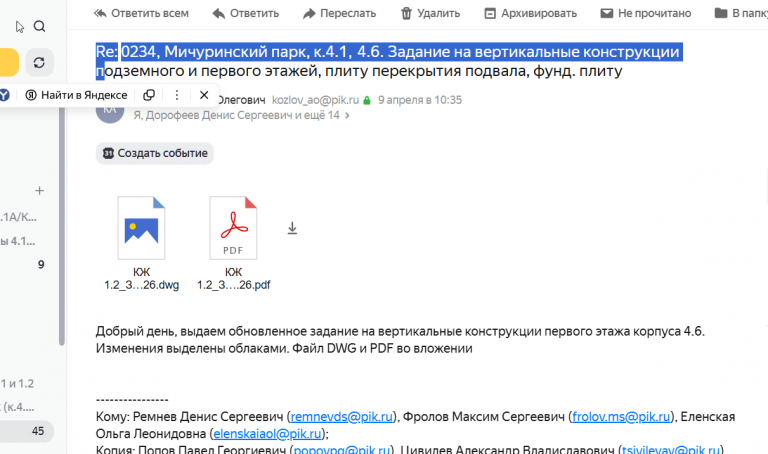768x454 pixels.
Task: Click the envelope icon for unread
Action: [x=607, y=13]
